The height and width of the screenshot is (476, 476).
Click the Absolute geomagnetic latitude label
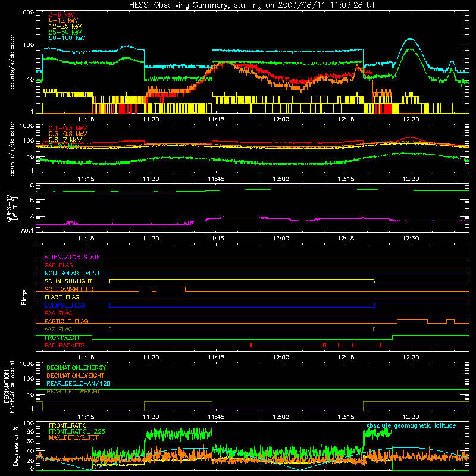[411, 426]
